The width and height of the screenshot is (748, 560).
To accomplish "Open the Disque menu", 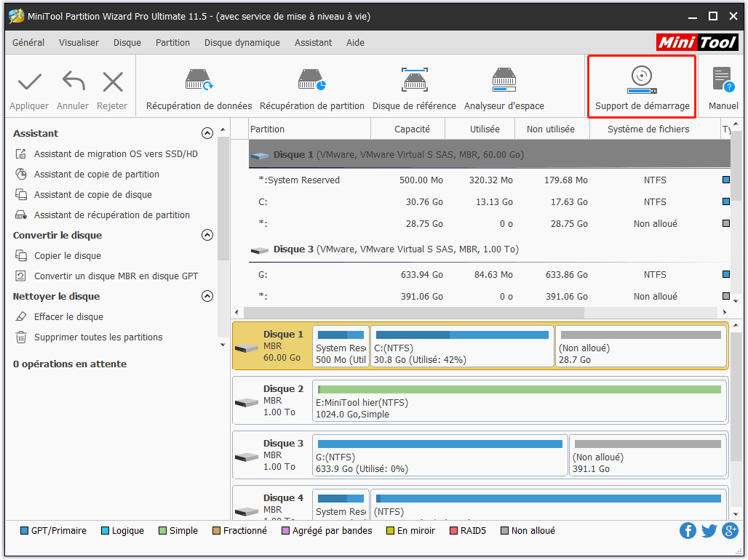I will tap(127, 42).
